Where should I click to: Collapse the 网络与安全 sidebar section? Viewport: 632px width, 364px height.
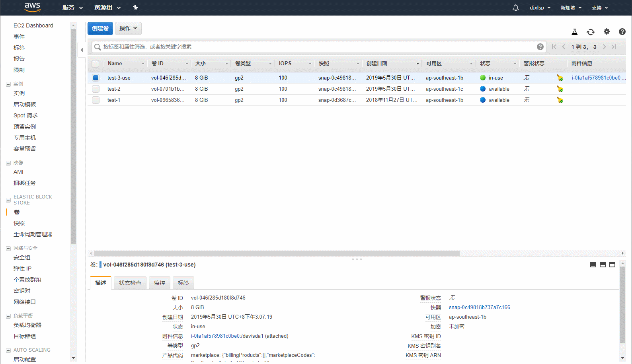click(8, 248)
